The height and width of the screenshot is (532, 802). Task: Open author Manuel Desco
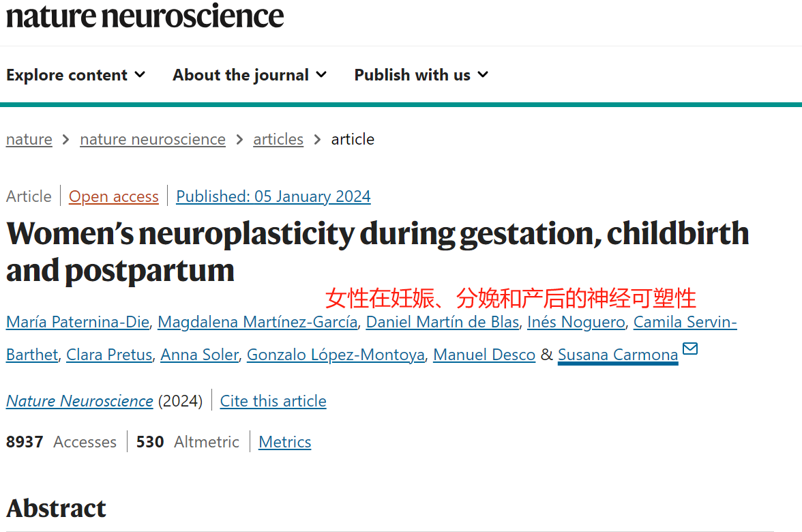484,355
